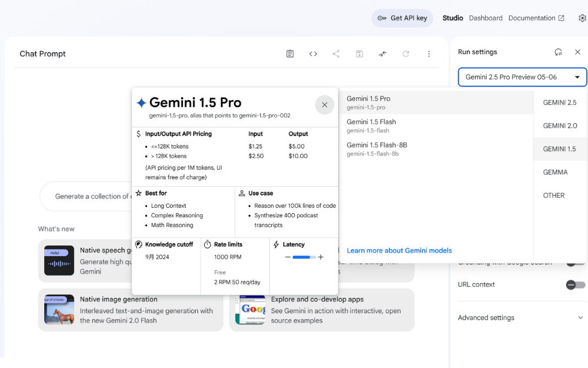Viewport: 588px width, 368px height.
Task: Click the '$2.50' input price
Action: 256,156
